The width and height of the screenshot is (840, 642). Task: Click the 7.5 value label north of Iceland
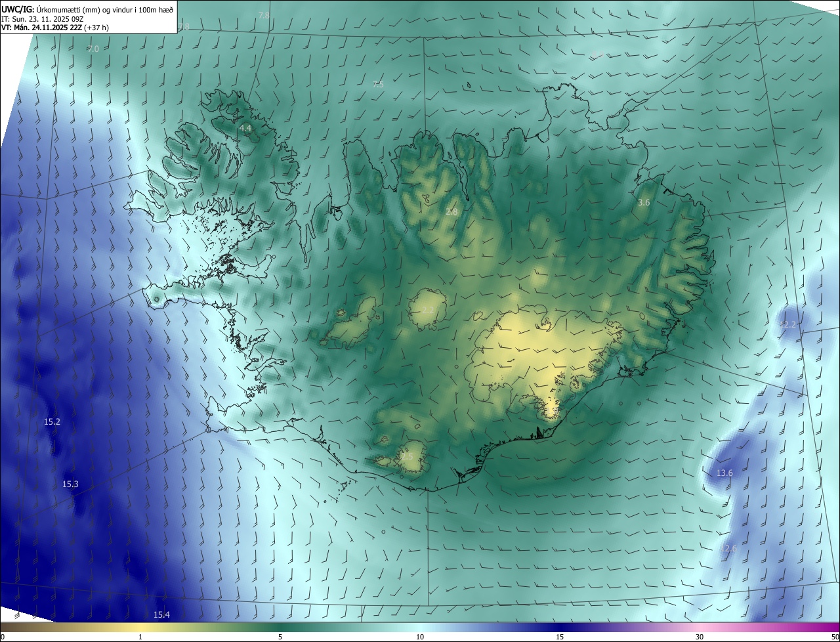(378, 85)
